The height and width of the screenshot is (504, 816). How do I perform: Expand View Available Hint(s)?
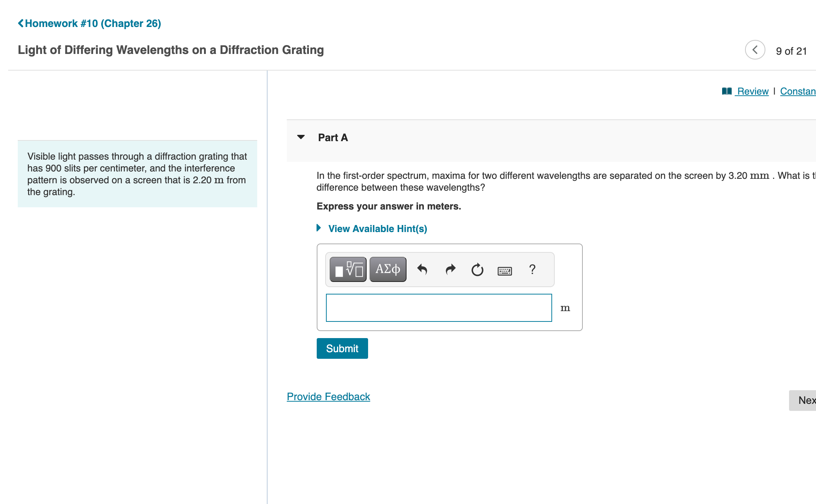click(377, 229)
